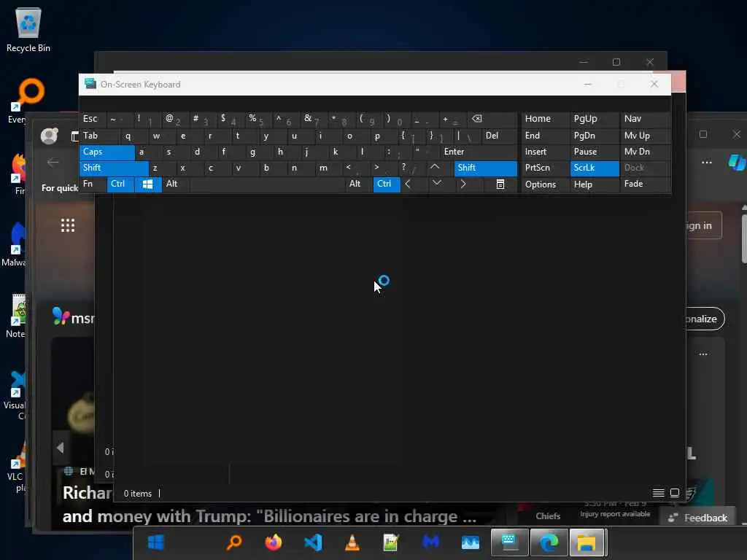Open Visual Studio Code from the taskbar
The image size is (747, 560).
point(313,542)
